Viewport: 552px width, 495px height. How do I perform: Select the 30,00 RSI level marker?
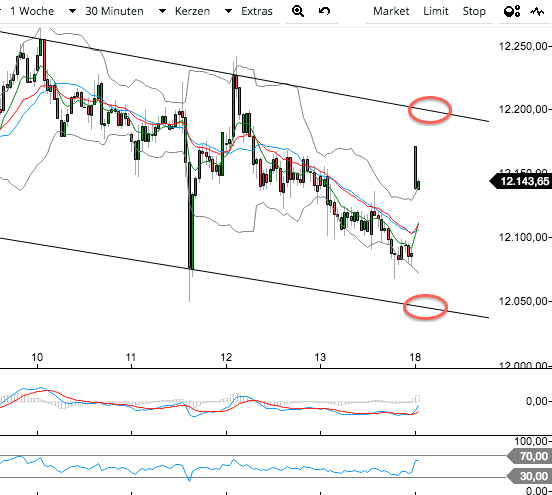coord(530,476)
